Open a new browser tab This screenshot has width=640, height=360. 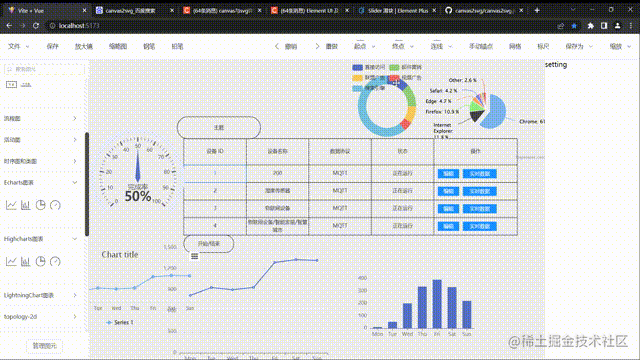tap(537, 10)
